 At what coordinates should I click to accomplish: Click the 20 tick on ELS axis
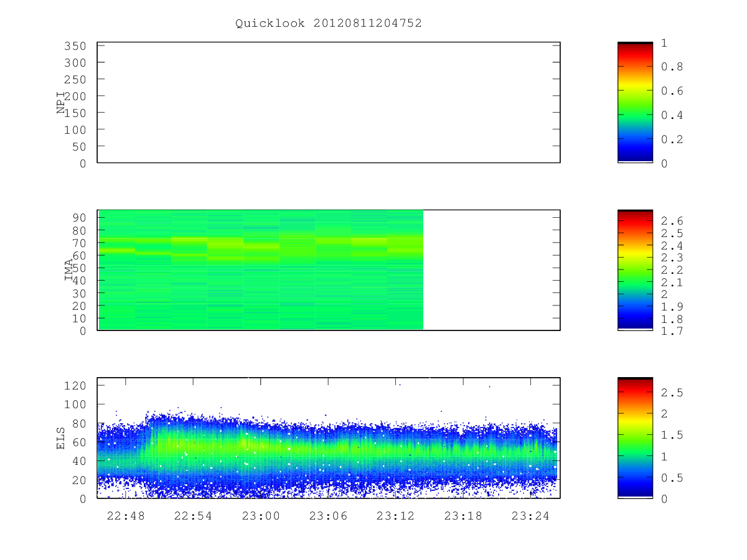click(80, 480)
